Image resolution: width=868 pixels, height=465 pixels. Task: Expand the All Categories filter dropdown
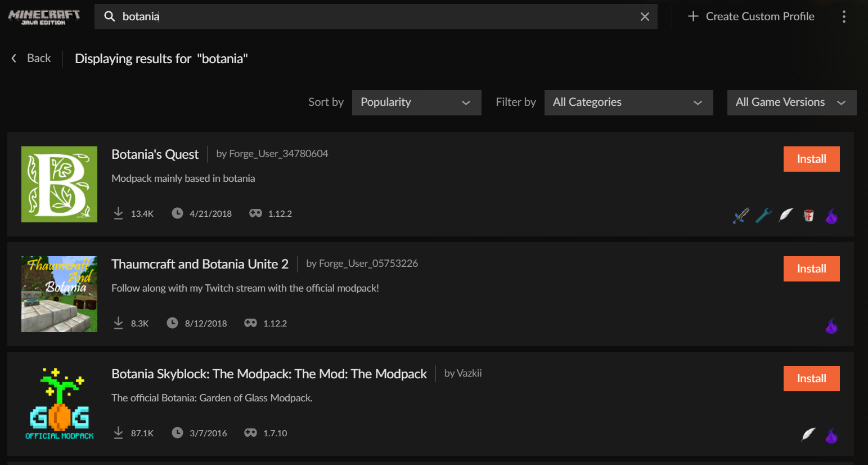[x=628, y=102]
